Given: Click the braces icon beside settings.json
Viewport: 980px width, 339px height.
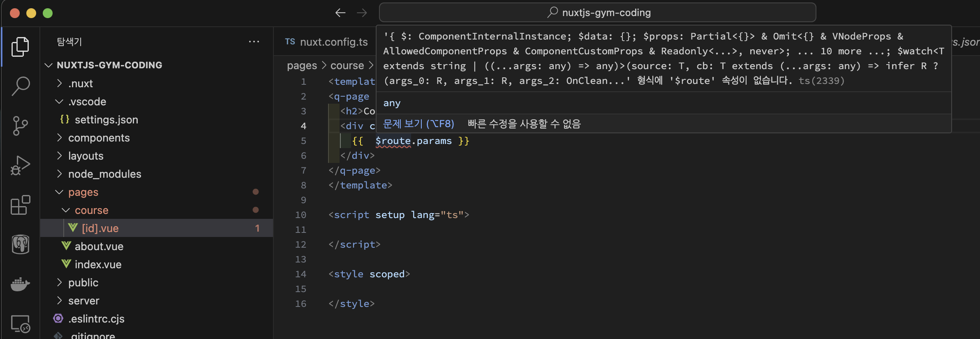Looking at the screenshot, I should (65, 119).
